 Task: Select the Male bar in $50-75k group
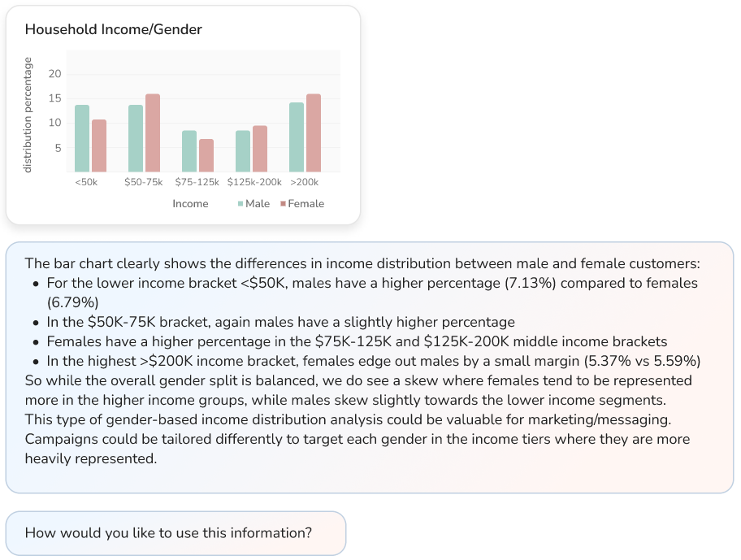(x=136, y=138)
